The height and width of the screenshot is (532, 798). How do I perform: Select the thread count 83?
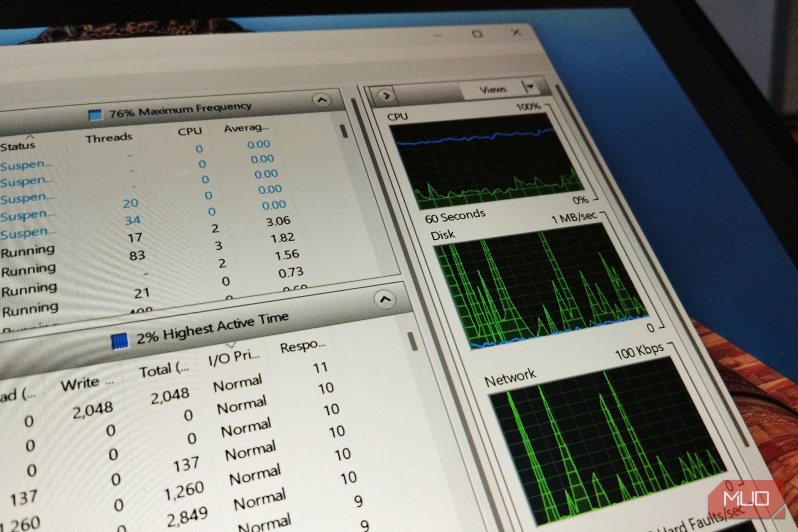[137, 255]
